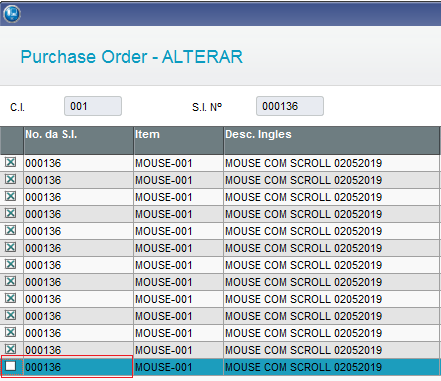Select 000136 cell in the highlighted row
The image size is (441, 381).
(79, 367)
